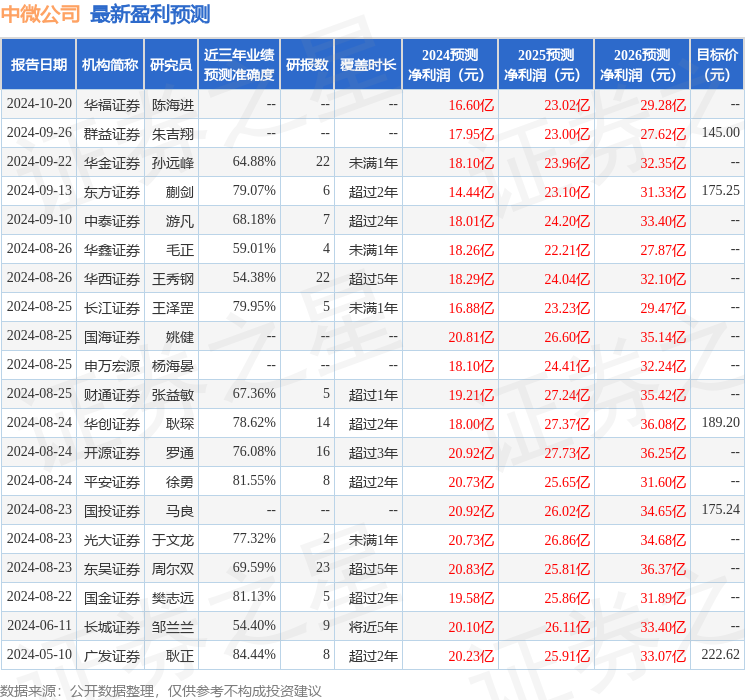
Task: Select the 机构简称 column header
Action: point(110,65)
